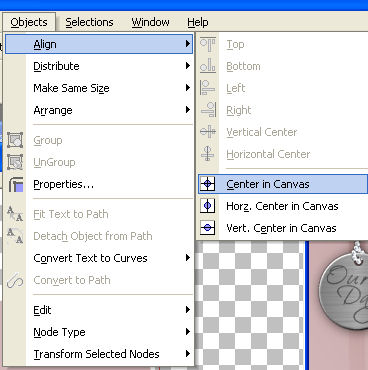Open the Arrange submenu
368x370 pixels.
click(x=99, y=110)
